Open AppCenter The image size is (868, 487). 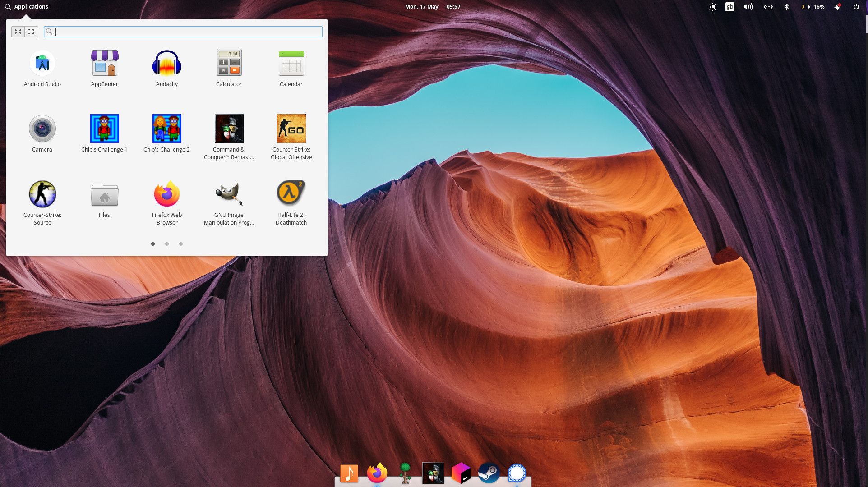click(x=105, y=69)
